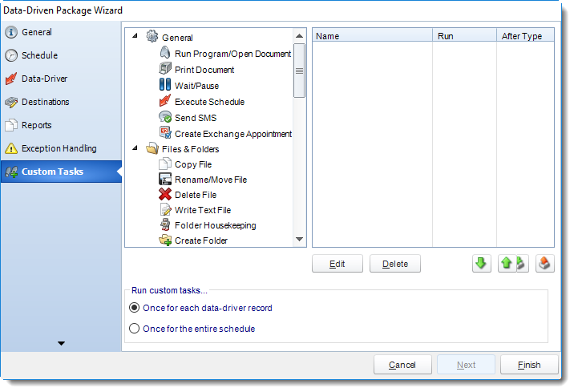The width and height of the screenshot is (574, 392).
Task: Click the General info icon in sidebar
Action: (x=11, y=32)
